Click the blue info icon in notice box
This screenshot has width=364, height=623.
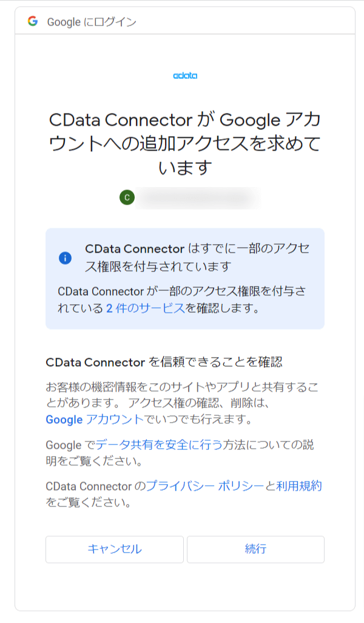[65, 257]
